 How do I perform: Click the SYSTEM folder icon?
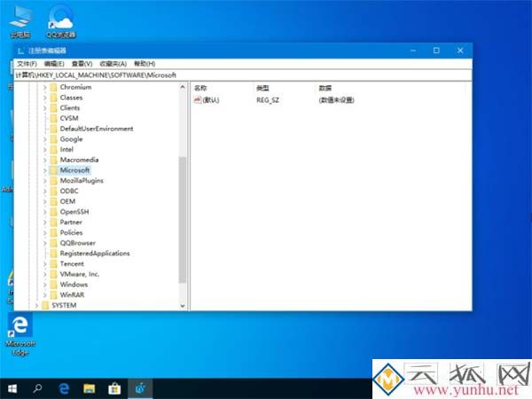45,305
